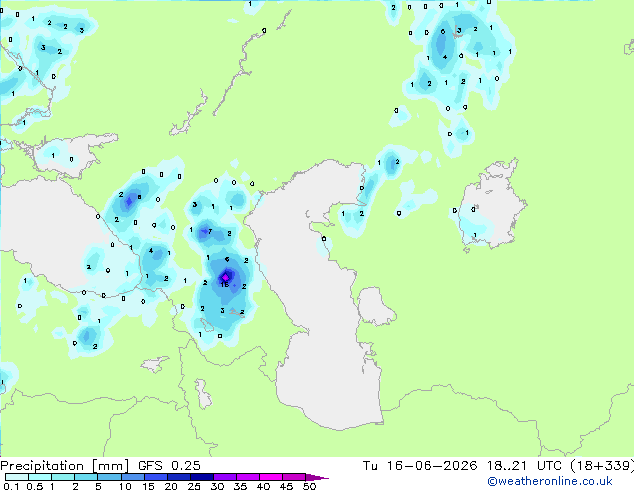The height and width of the screenshot is (490, 634).
Task: Click the legend scale label "45"
Action: coord(286,486)
